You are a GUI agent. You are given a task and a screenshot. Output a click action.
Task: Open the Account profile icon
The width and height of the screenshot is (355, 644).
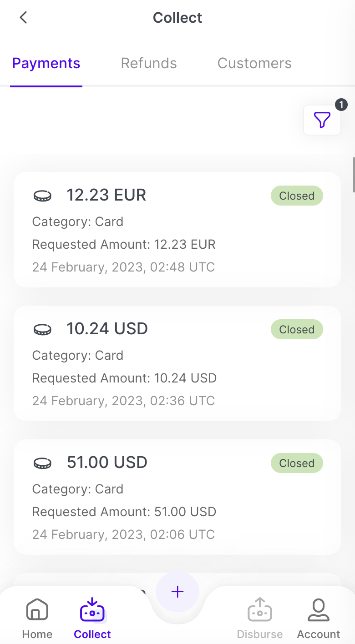319,610
